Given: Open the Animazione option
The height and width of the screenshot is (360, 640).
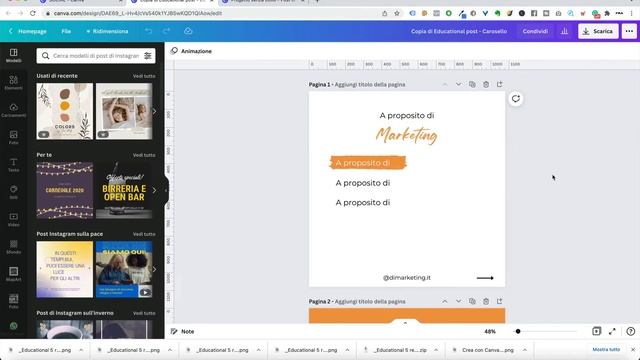Looking at the screenshot, I should pyautogui.click(x=191, y=51).
